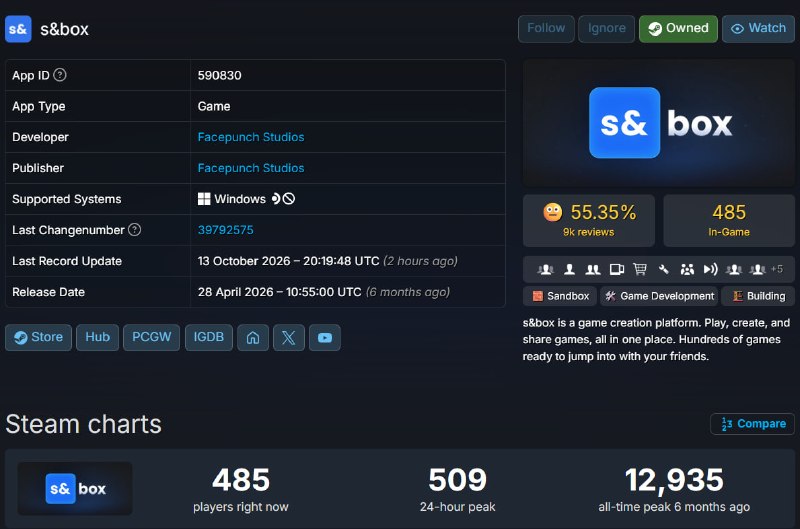Click the App Type value Game
The image size is (800, 529).
[x=214, y=107]
